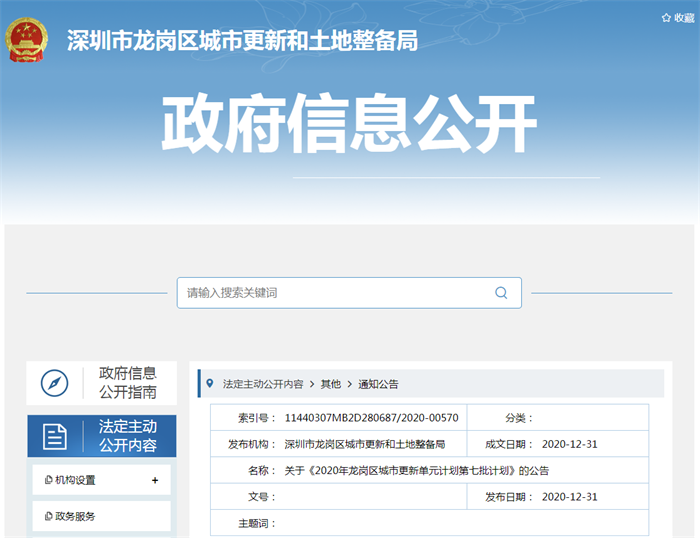Expand 机构设置 using the plus sign
The image size is (700, 538).
tap(155, 480)
